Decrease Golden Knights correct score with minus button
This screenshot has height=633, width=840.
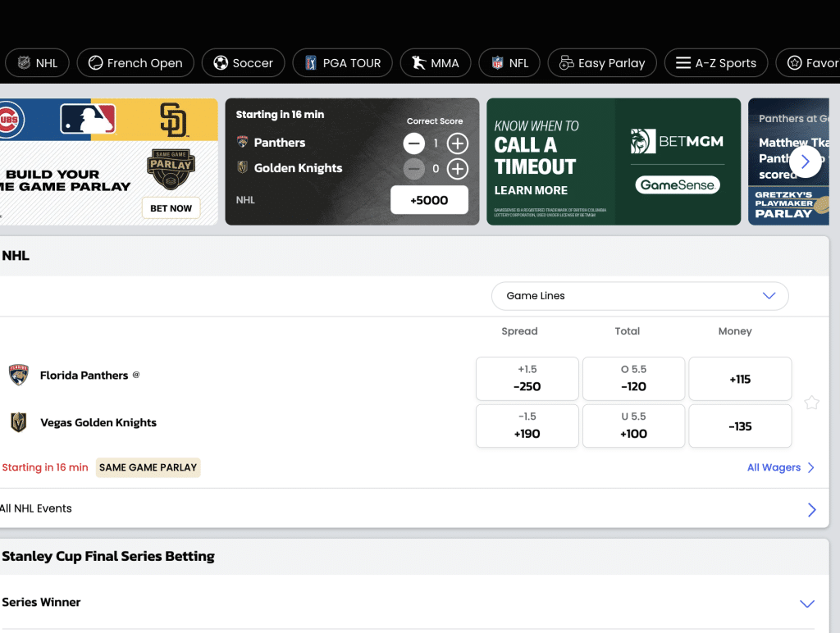pos(414,169)
